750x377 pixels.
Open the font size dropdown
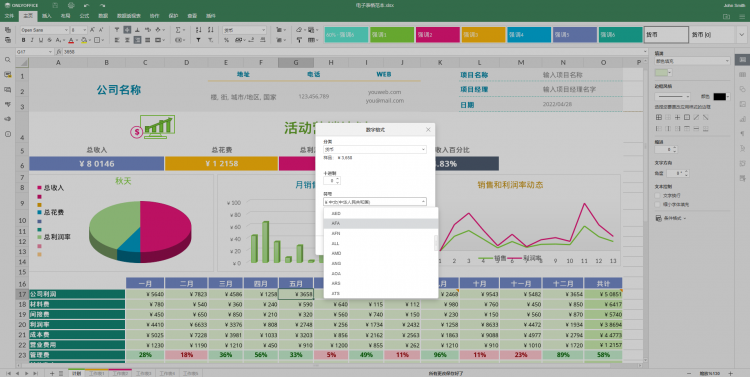[x=79, y=30]
